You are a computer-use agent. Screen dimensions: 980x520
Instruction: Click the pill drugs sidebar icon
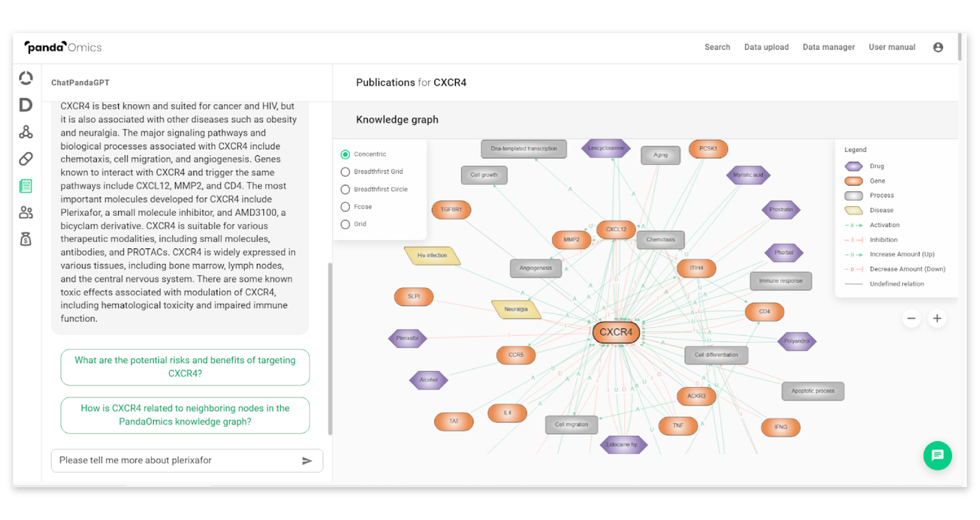click(x=26, y=159)
